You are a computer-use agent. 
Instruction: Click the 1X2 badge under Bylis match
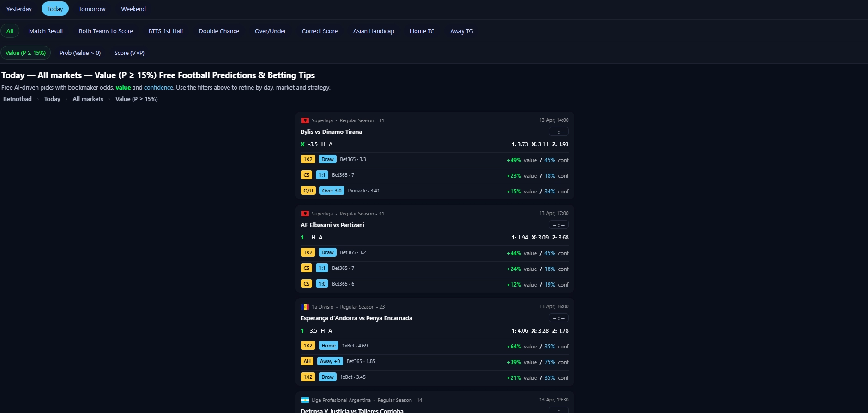[307, 159]
